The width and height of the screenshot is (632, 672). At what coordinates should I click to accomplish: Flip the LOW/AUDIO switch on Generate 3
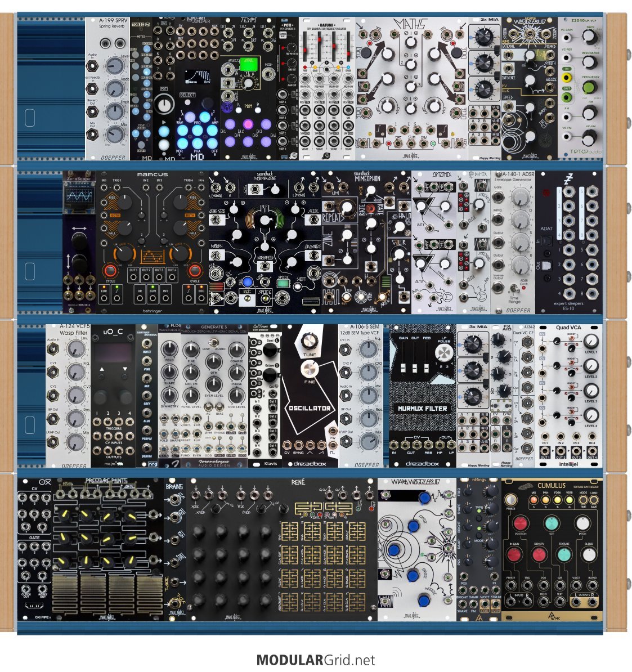point(213,342)
